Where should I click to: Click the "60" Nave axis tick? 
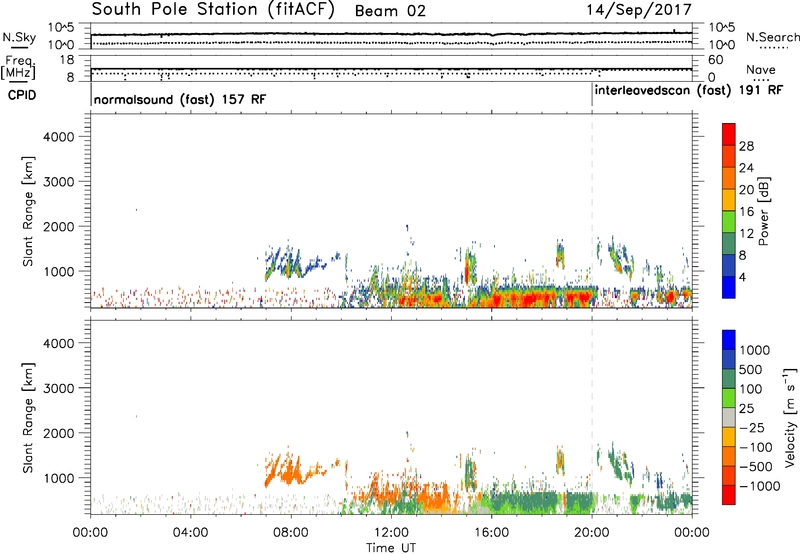click(716, 60)
